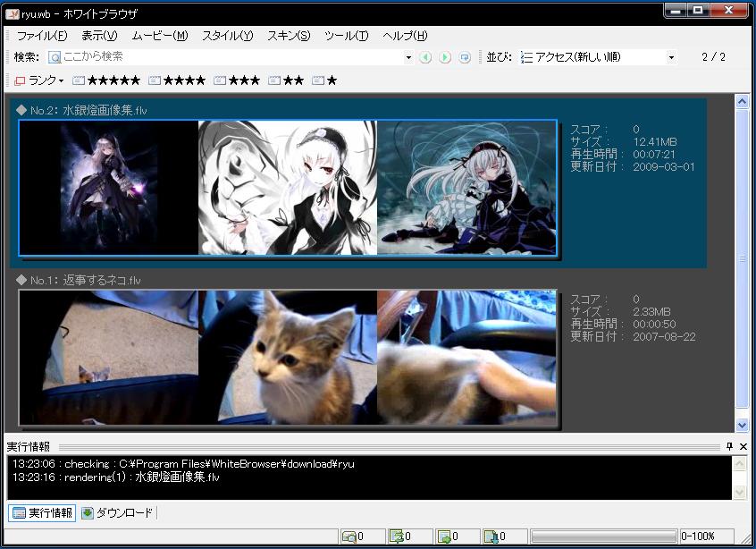Click the 0-100% status entry
The image size is (756, 549).
click(x=698, y=536)
